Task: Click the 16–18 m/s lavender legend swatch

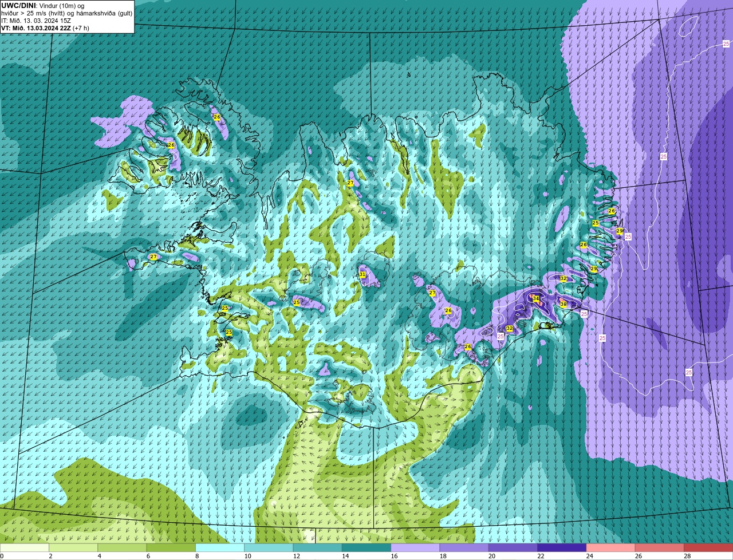Action: [x=416, y=548]
